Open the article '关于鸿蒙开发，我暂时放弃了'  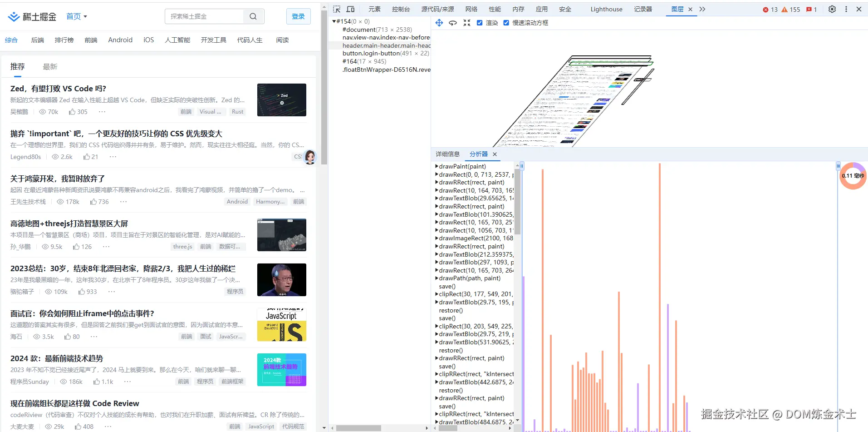tap(58, 179)
